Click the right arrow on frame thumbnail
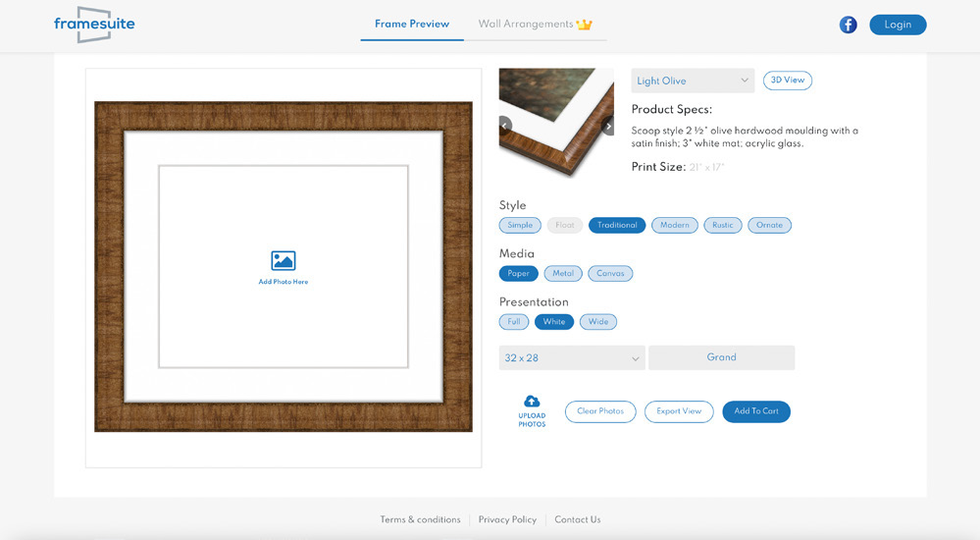 [607, 126]
